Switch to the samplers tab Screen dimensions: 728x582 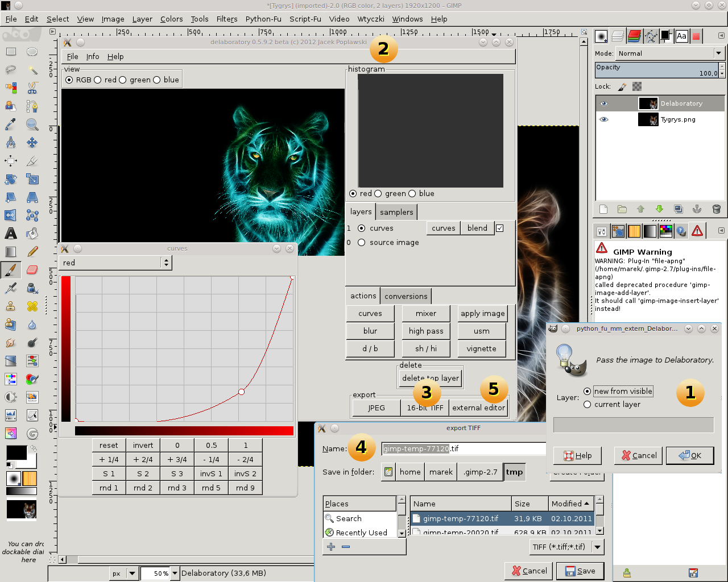pyautogui.click(x=396, y=212)
